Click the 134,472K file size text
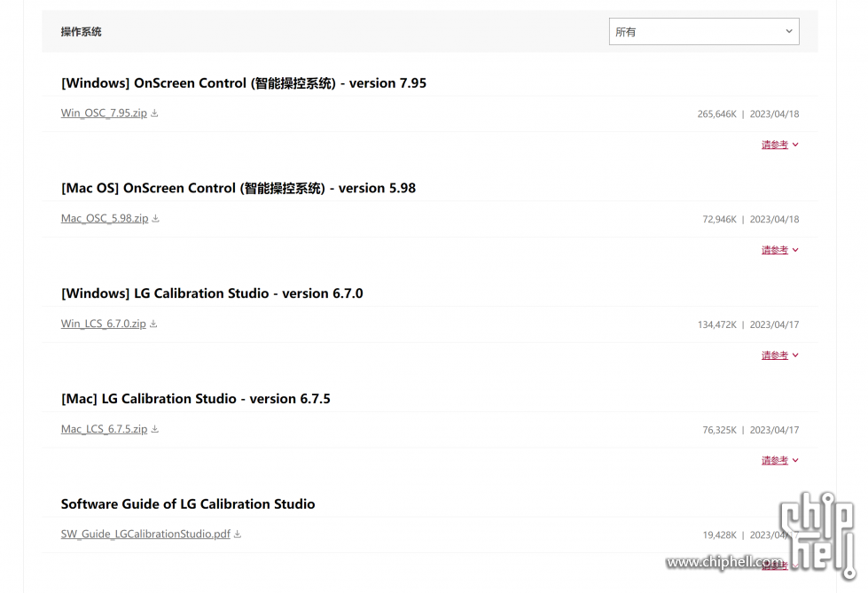 (717, 324)
